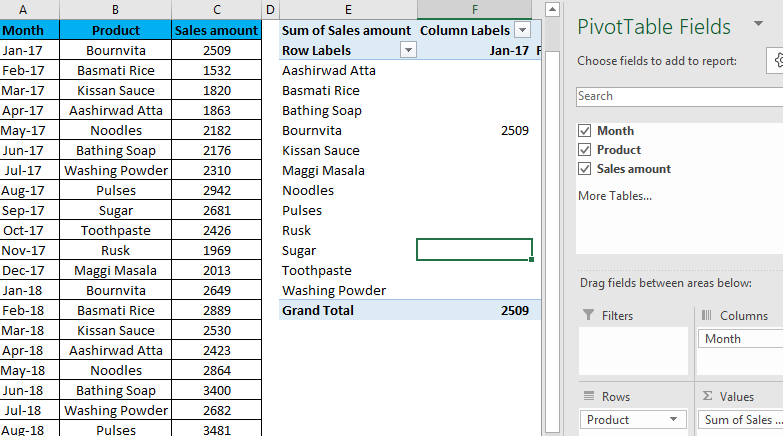This screenshot has width=783, height=436.
Task: Click the Filters area funnel icon
Action: [587, 316]
